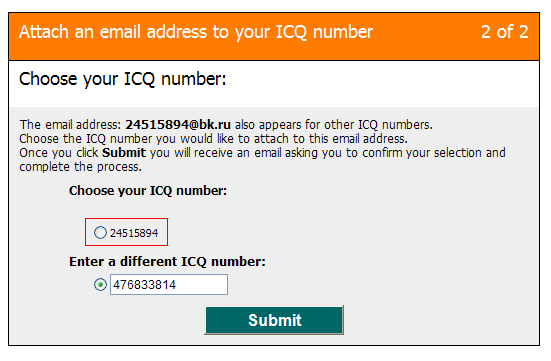The width and height of the screenshot is (551, 361).
Task: Click the empty area of the orange header bar
Action: tap(425, 35)
